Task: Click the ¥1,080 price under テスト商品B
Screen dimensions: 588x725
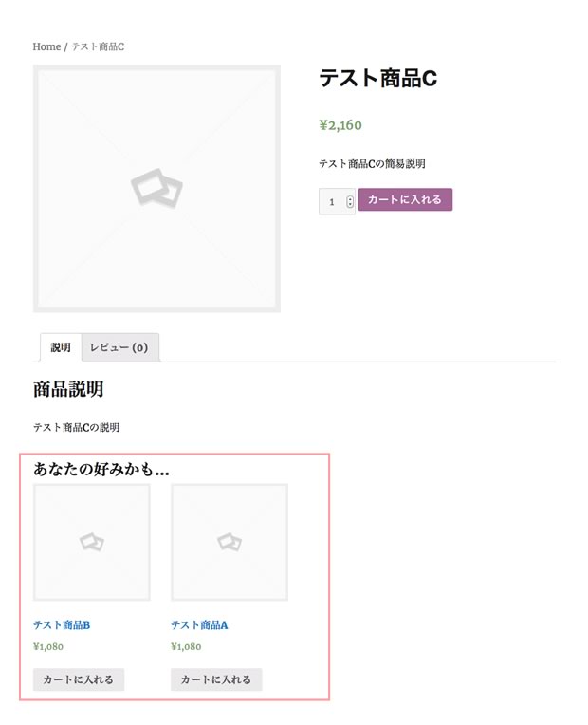Action: point(48,647)
